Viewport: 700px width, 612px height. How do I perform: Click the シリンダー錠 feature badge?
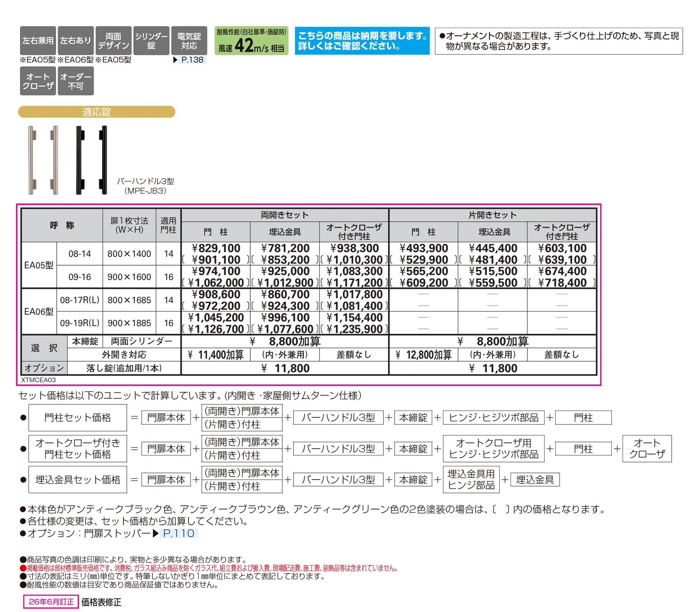[151, 41]
